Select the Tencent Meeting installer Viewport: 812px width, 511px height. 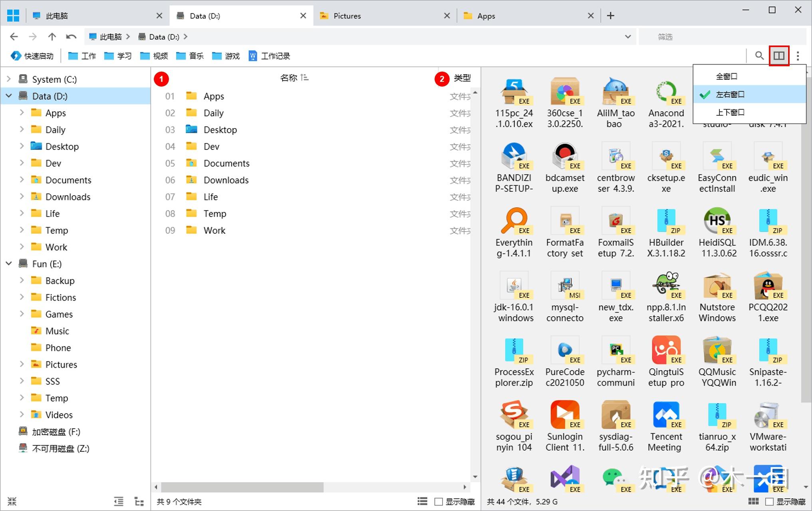666,427
